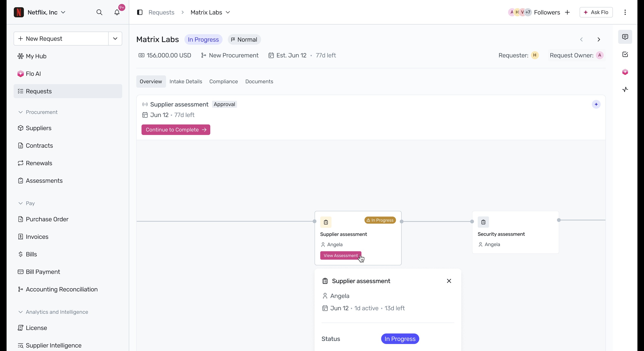Screen dimensions: 644x351
Task: Open Supplier Intelligence in sidebar
Action: pyautogui.click(x=68, y=345)
